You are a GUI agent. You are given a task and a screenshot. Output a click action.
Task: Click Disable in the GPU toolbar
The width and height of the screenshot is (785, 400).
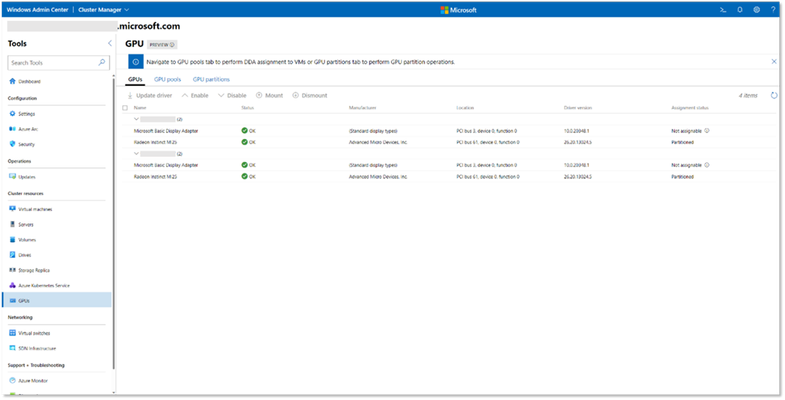[x=232, y=95]
